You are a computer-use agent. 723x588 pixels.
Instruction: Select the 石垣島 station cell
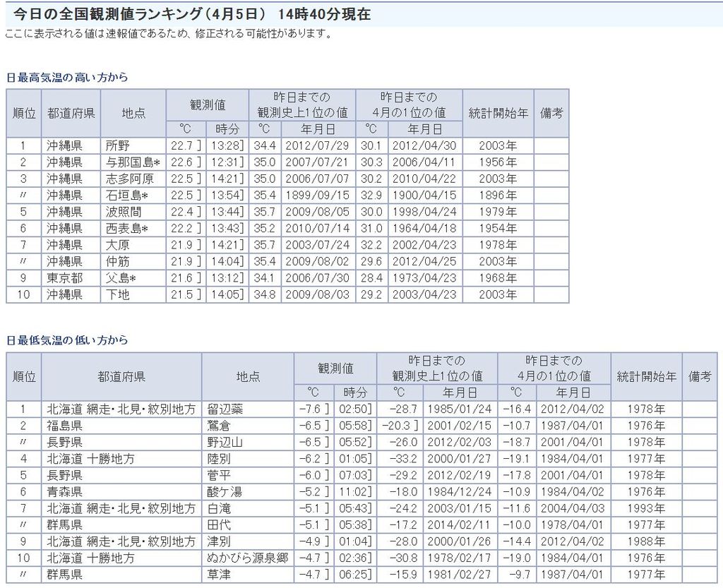[x=127, y=195]
